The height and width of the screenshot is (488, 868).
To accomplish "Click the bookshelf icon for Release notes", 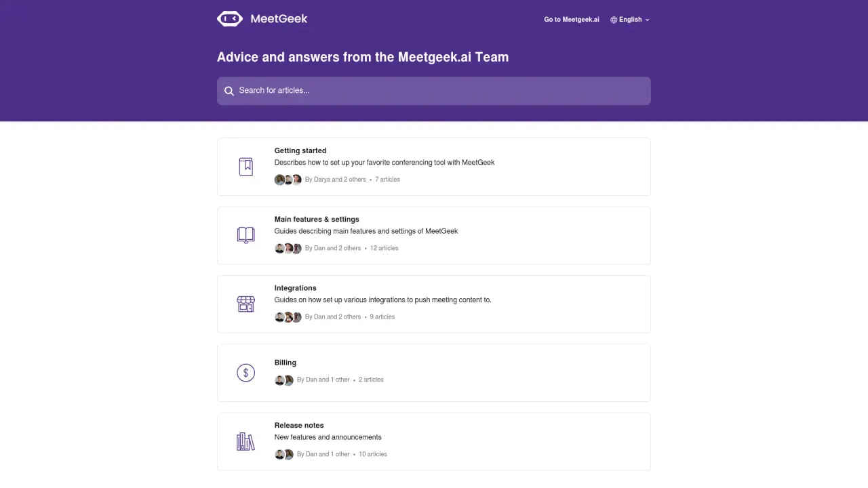I will click(x=245, y=441).
